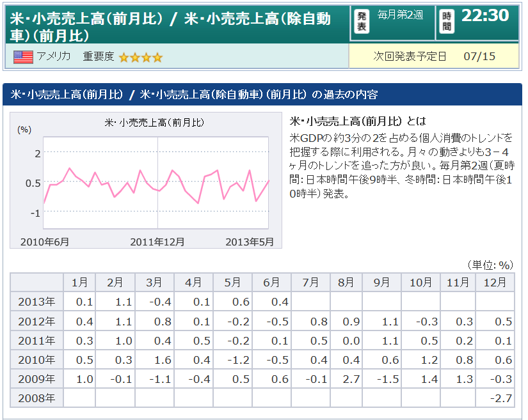Click the 4月 column header
528x420 pixels.
point(193,282)
